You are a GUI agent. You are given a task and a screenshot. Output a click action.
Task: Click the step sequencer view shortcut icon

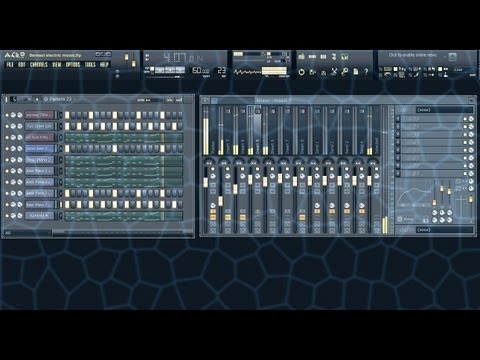pyautogui.click(x=312, y=57)
